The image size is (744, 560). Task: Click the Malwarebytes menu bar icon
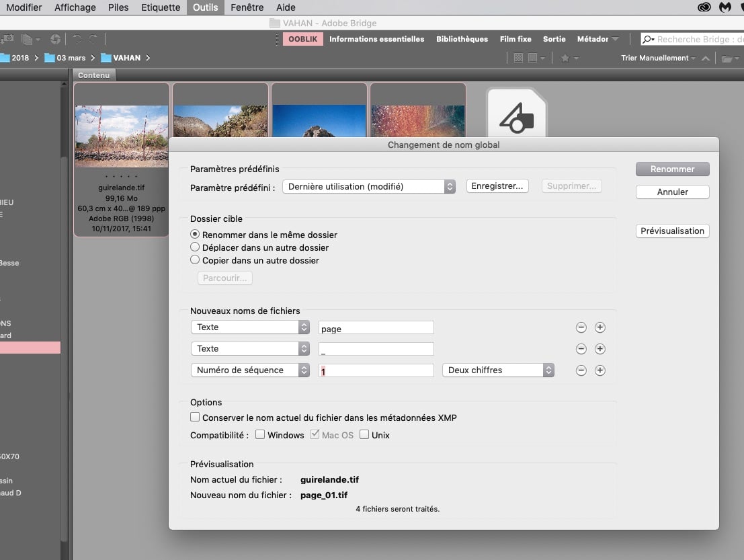point(725,7)
